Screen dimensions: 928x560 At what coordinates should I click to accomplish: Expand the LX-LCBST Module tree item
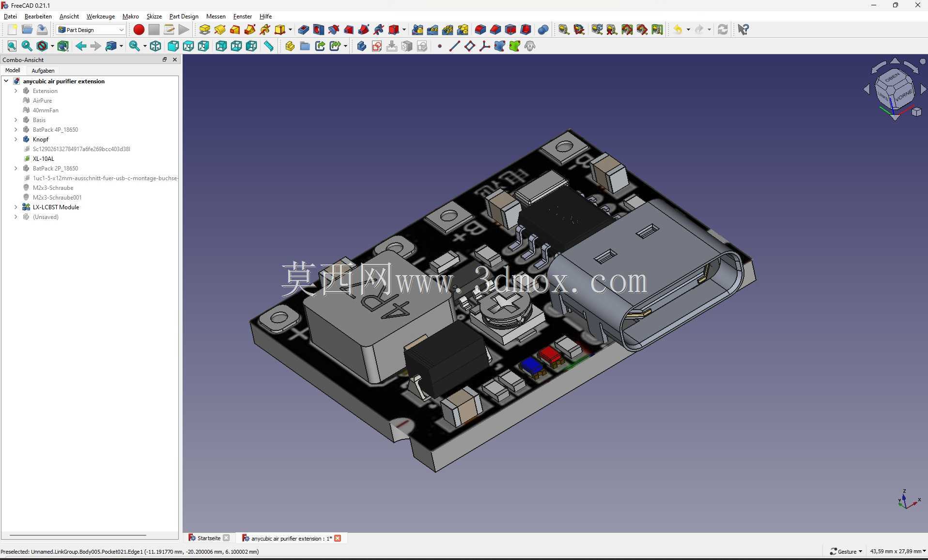(15, 207)
